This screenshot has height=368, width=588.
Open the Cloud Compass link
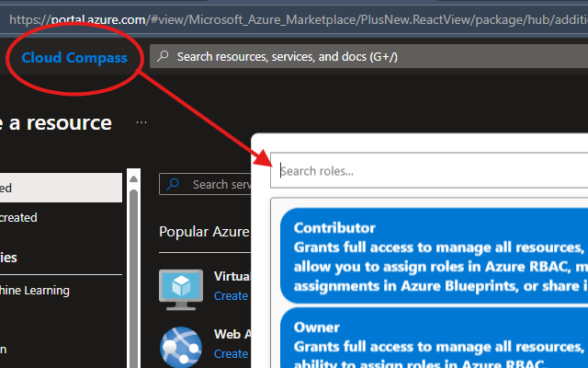74,58
